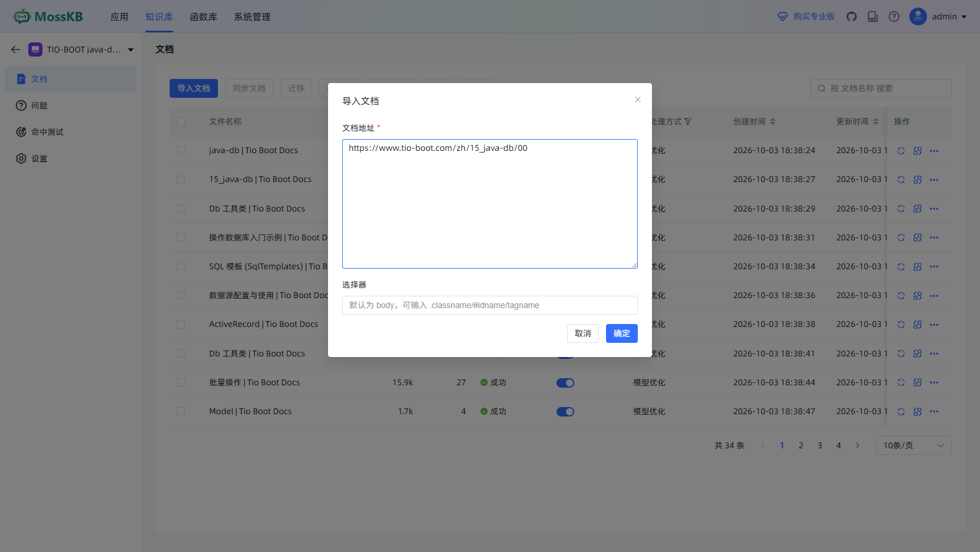Click page 1 in pagination
The height and width of the screenshot is (552, 980).
(x=782, y=445)
